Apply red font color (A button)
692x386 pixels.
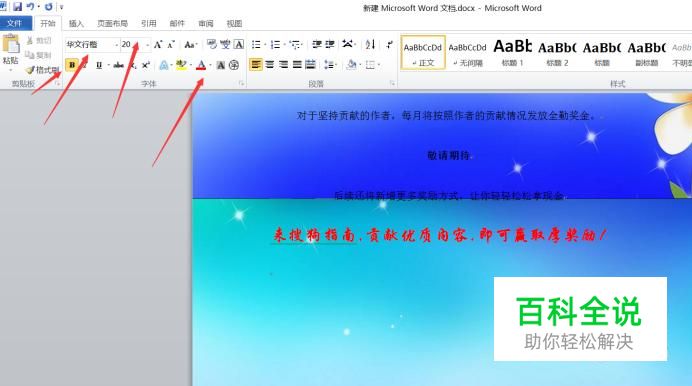click(x=201, y=65)
